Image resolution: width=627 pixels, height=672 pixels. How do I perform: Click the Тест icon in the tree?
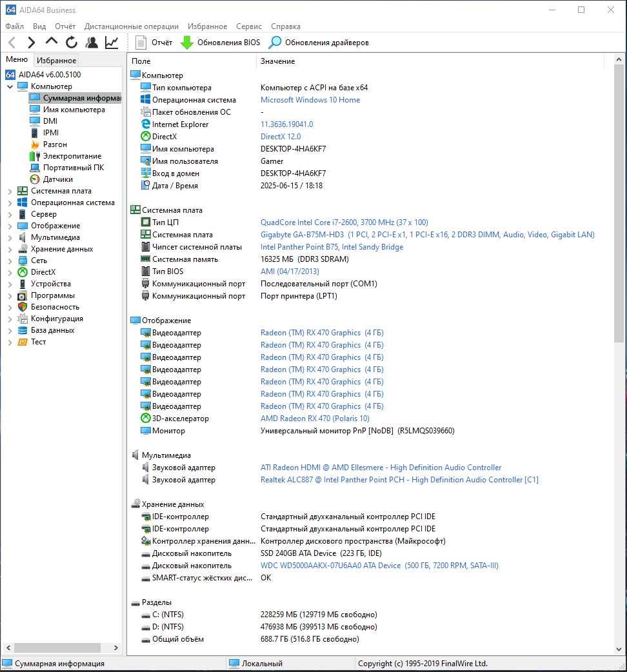23,342
